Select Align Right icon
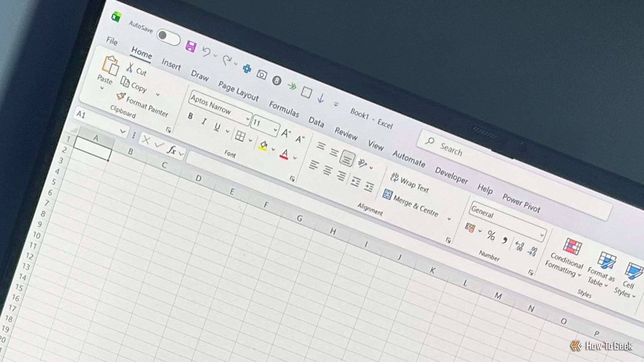Screen dimensions: 644x362 click(341, 176)
